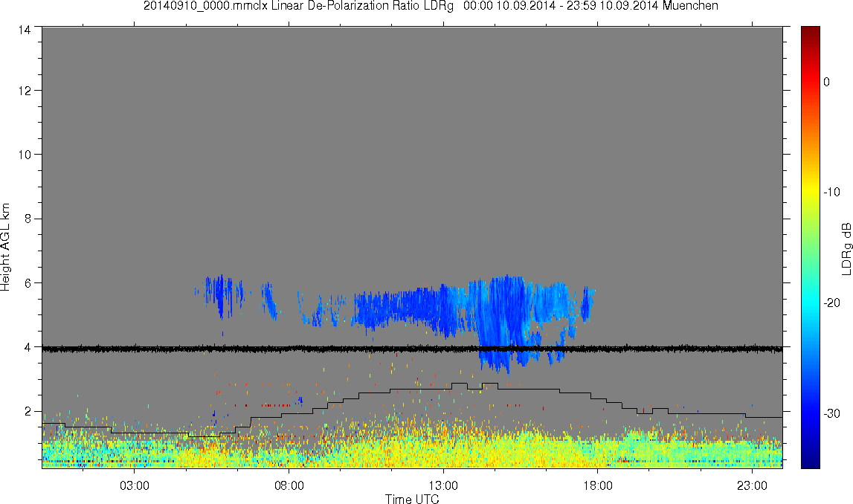Click the dark red top of the colorbar
The width and height of the screenshot is (853, 504).
[810, 31]
